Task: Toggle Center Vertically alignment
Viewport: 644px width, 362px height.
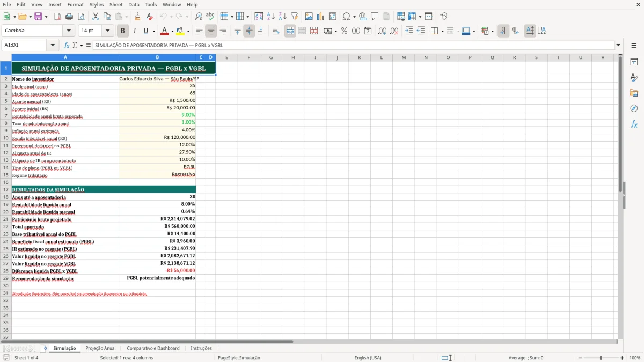Action: tap(249, 31)
